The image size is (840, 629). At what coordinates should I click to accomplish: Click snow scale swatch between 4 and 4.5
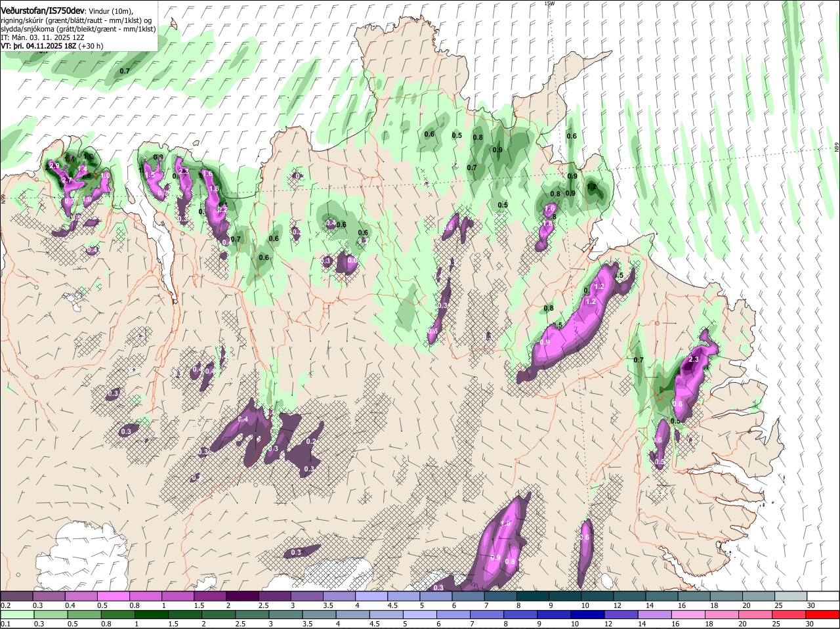372,596
